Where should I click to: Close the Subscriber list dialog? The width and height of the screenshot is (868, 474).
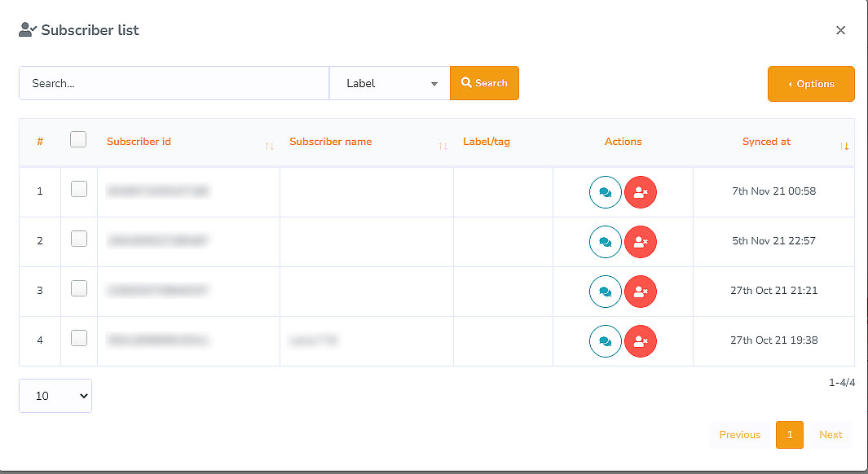coord(840,30)
